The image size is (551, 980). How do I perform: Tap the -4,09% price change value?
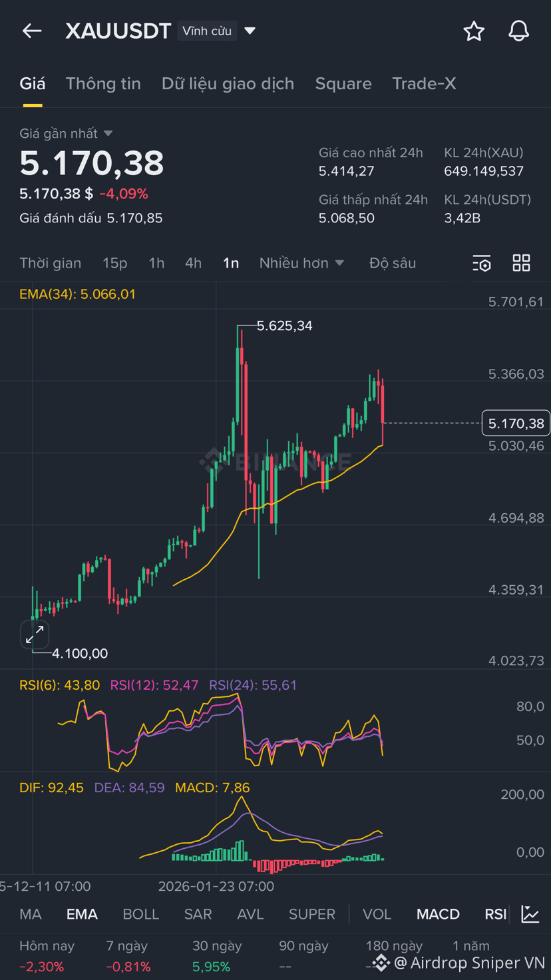click(124, 194)
